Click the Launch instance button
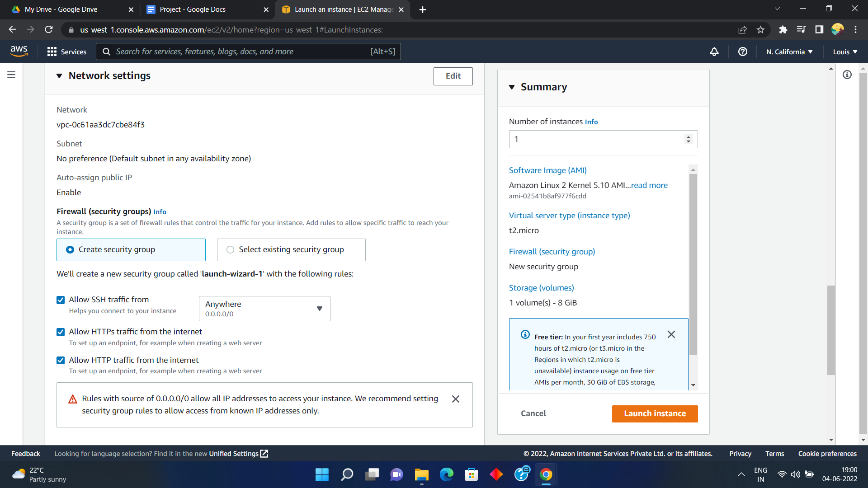Image resolution: width=868 pixels, height=488 pixels. tap(654, 413)
